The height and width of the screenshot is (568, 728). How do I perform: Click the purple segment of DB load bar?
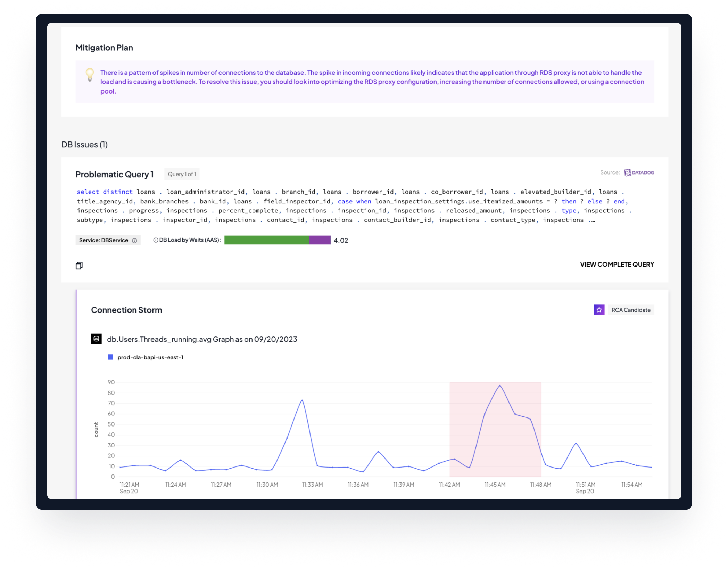(x=320, y=240)
